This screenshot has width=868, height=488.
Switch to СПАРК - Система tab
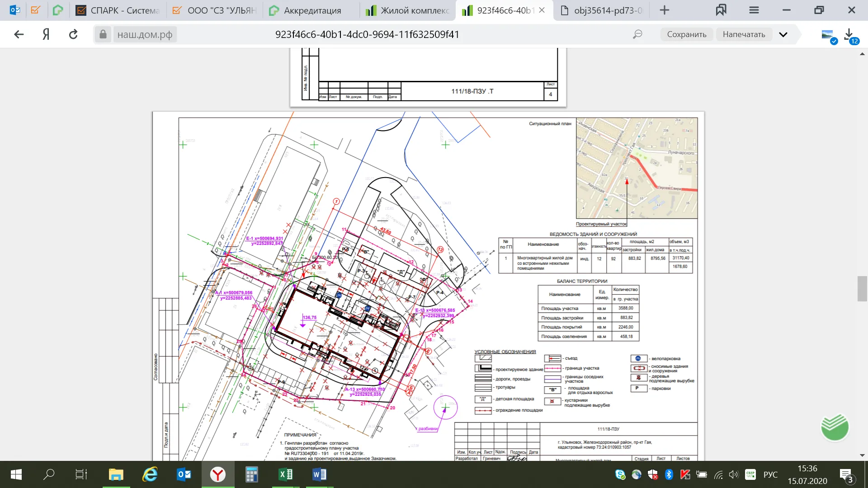118,10
